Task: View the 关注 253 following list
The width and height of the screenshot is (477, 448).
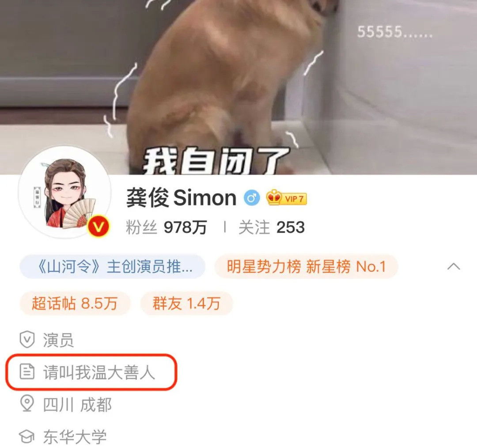Action: click(x=272, y=228)
